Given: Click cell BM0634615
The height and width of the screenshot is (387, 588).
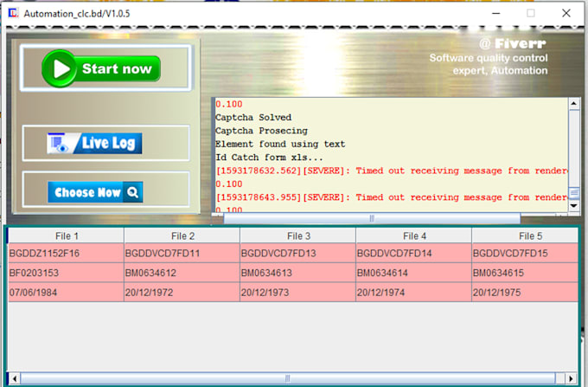Looking at the screenshot, I should tap(525, 273).
